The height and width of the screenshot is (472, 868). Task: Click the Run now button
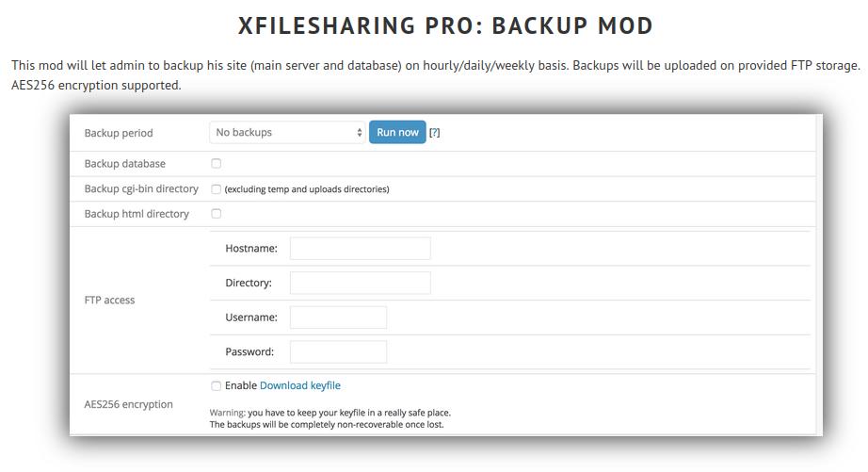(x=397, y=133)
